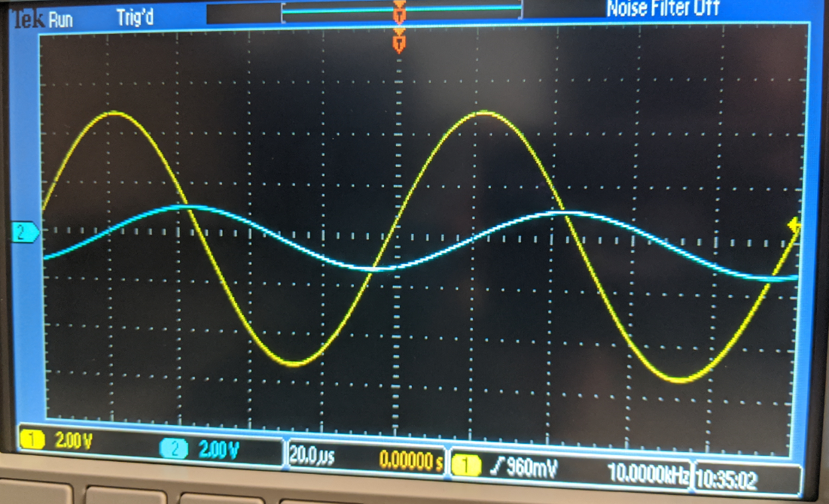Toggle the Run acquisition status
Viewport: 829px width, 504px height.
click(x=61, y=20)
